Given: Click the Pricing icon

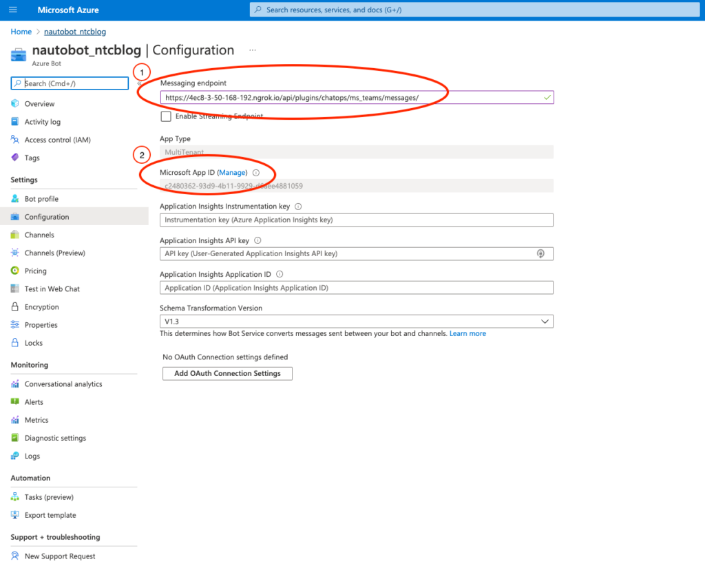Looking at the screenshot, I should [x=15, y=271].
